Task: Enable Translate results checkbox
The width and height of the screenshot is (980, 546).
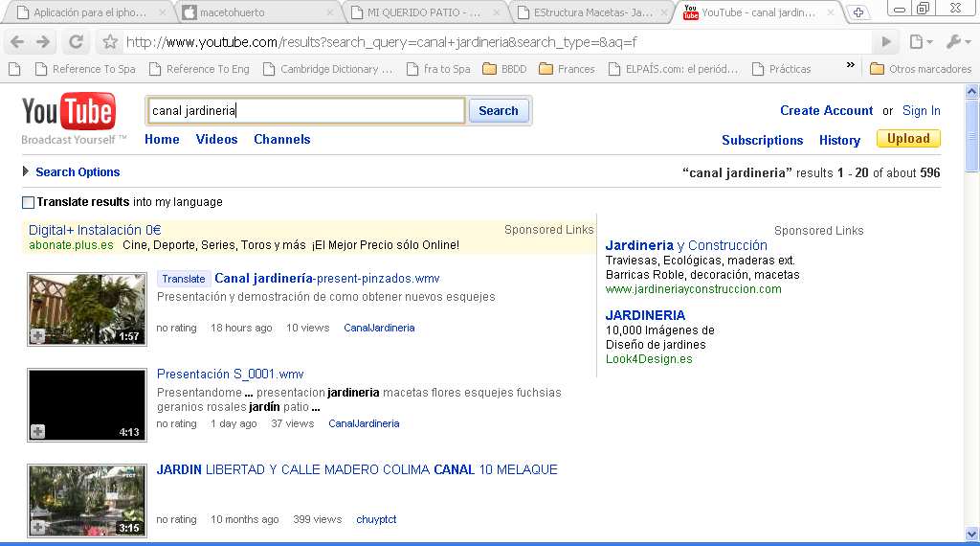Action: tap(28, 203)
